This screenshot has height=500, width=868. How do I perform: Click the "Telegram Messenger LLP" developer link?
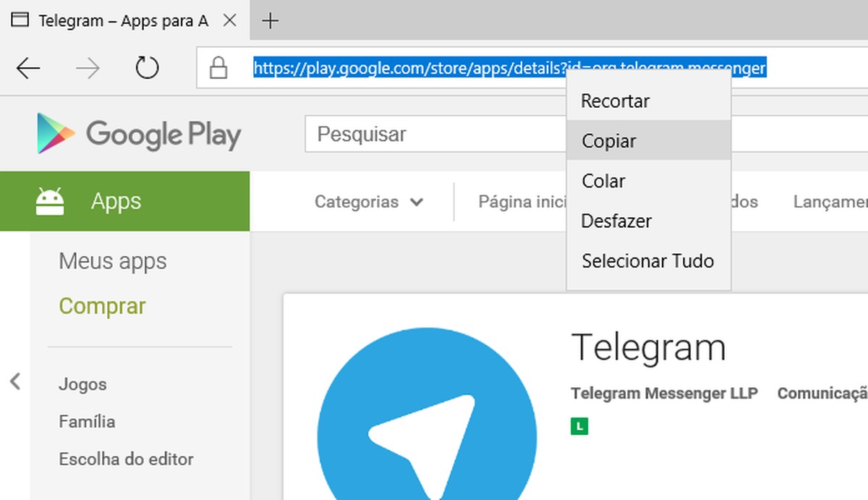click(x=664, y=394)
